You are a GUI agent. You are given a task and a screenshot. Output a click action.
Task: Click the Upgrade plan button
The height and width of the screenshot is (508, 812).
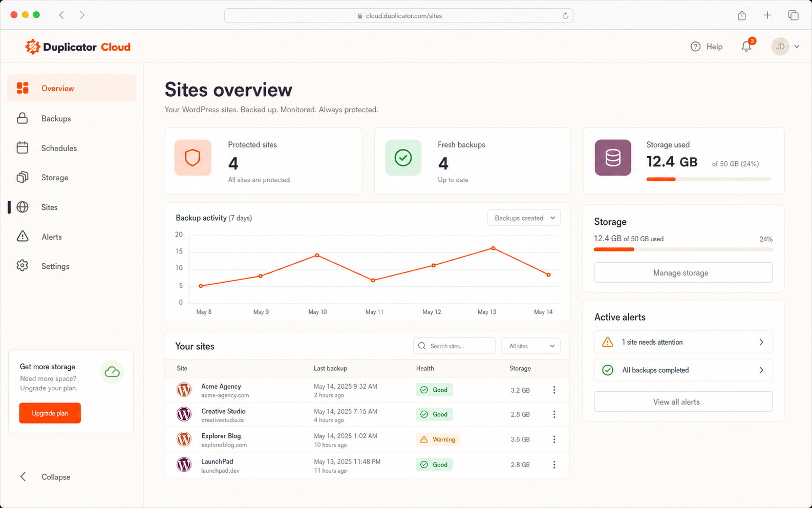coord(50,413)
